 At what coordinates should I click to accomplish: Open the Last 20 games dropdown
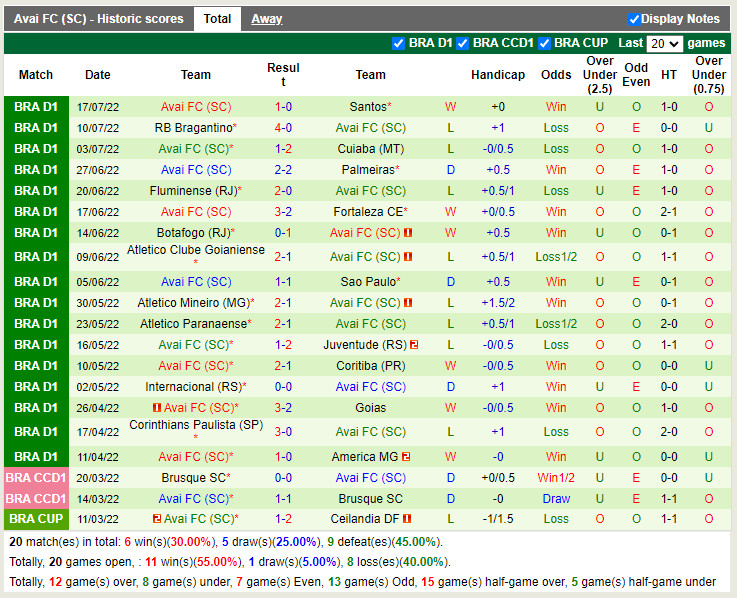coord(664,44)
